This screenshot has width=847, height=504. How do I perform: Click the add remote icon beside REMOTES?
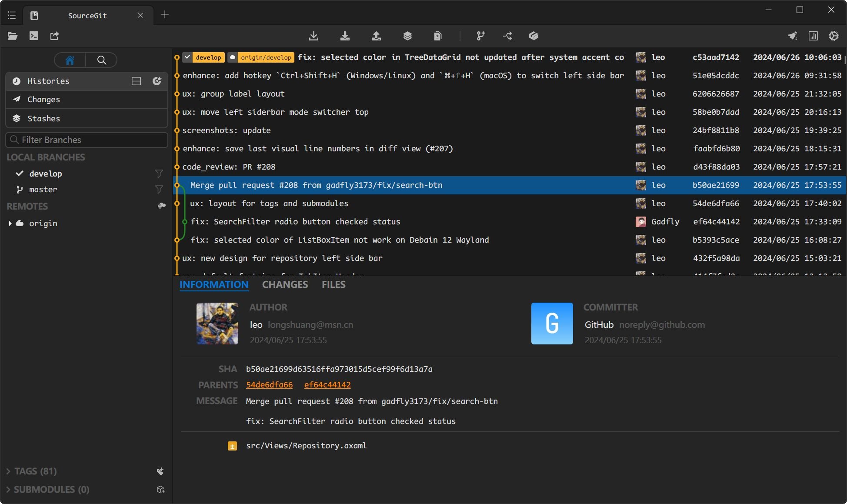[161, 206]
